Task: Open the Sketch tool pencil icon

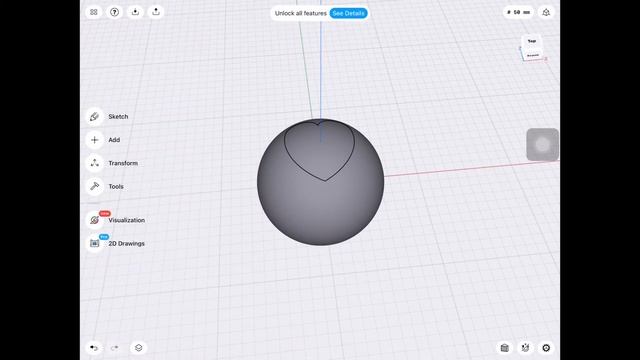Action: pyautogui.click(x=94, y=117)
